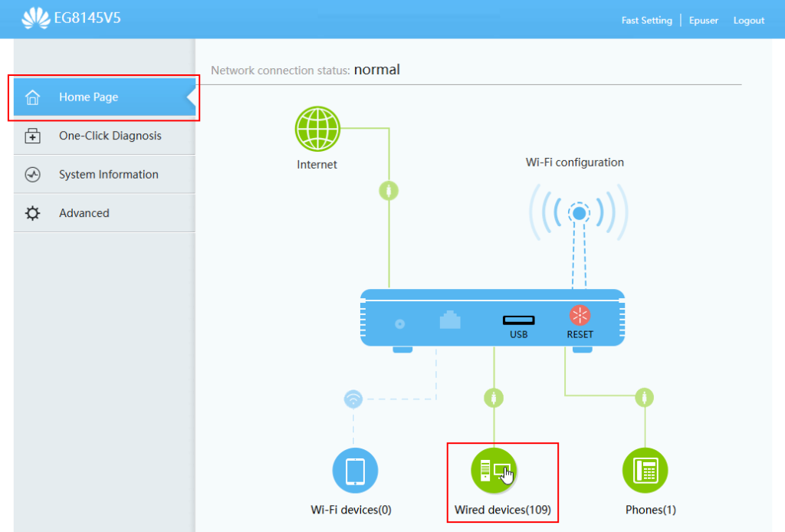
Task: Click the Advanced gear icon
Action: tap(32, 213)
